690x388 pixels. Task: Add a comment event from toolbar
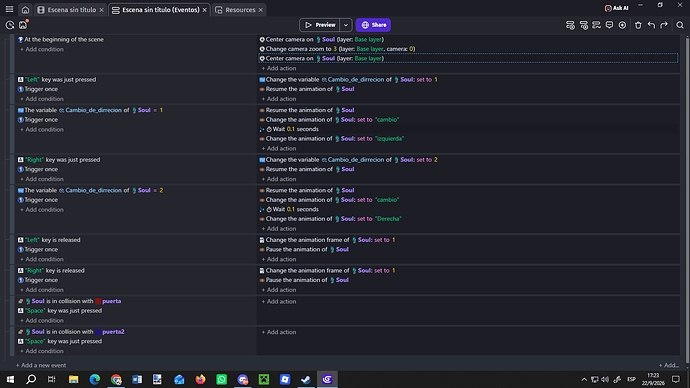click(x=609, y=25)
